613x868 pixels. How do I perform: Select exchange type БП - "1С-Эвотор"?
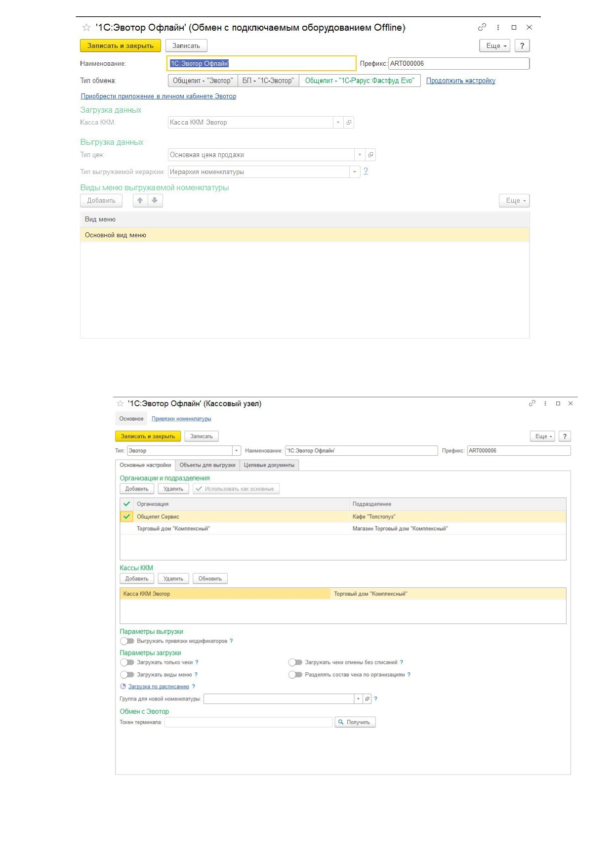pos(268,81)
